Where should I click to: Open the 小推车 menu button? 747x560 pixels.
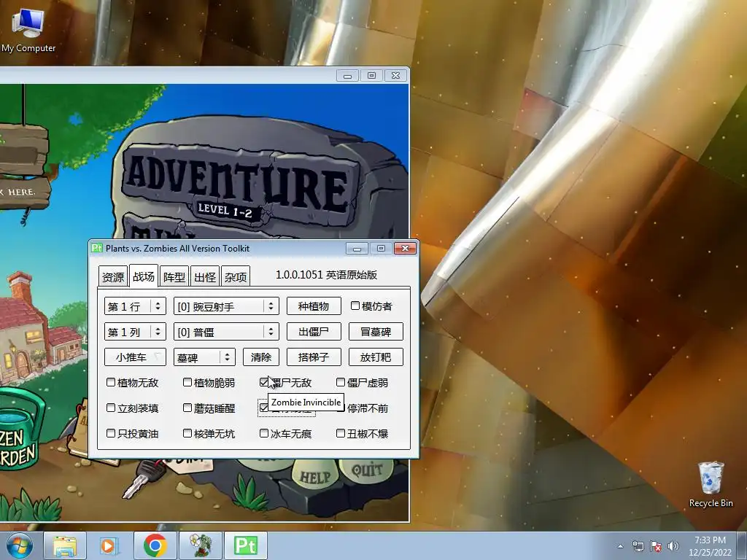pos(135,357)
